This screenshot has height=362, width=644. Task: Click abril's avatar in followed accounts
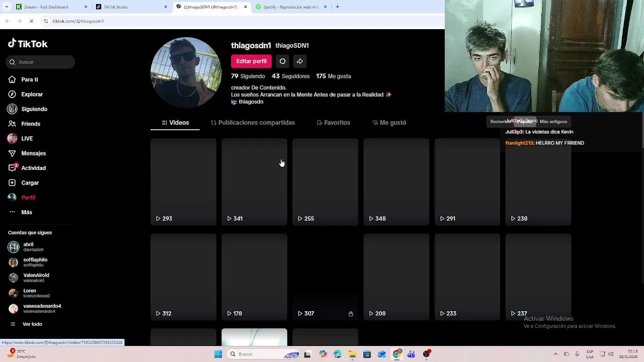coord(13,247)
